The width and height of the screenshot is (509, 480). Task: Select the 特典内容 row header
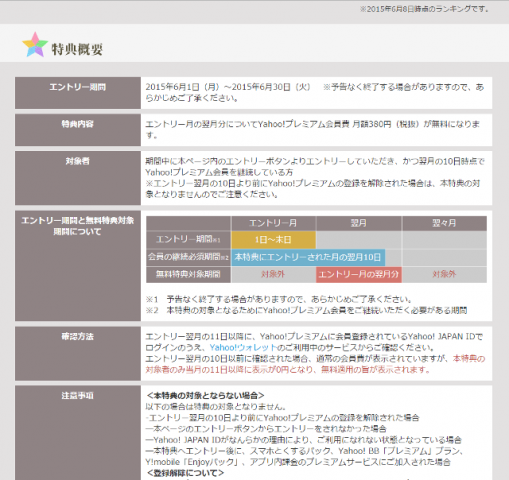78,130
